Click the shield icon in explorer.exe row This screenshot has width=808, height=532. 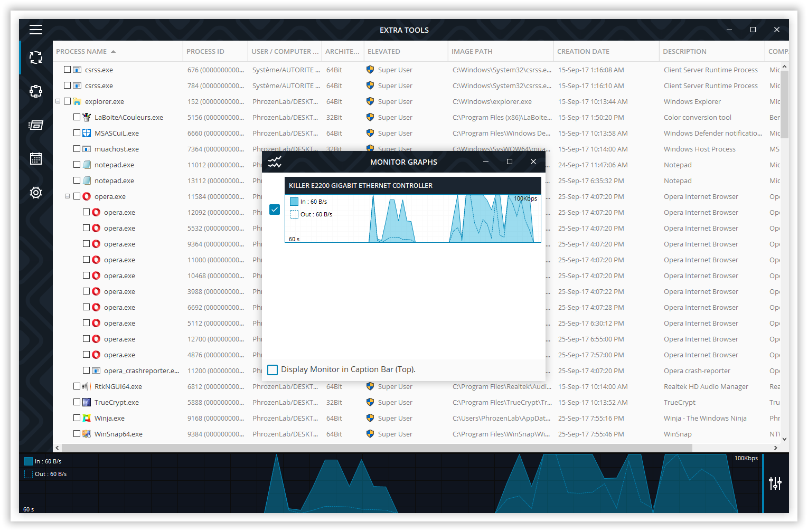tap(370, 101)
